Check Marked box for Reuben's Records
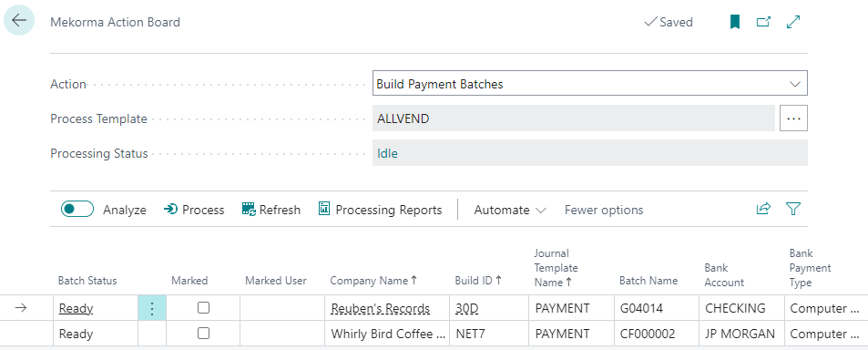 pos(204,308)
